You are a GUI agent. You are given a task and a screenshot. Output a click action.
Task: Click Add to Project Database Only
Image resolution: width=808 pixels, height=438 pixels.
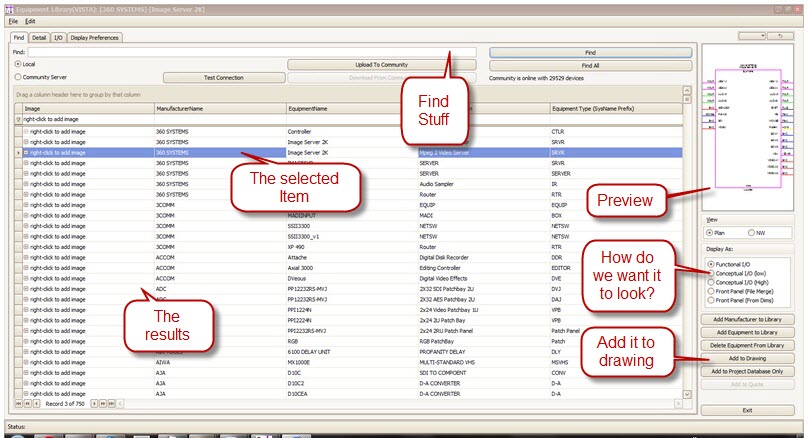pos(747,371)
